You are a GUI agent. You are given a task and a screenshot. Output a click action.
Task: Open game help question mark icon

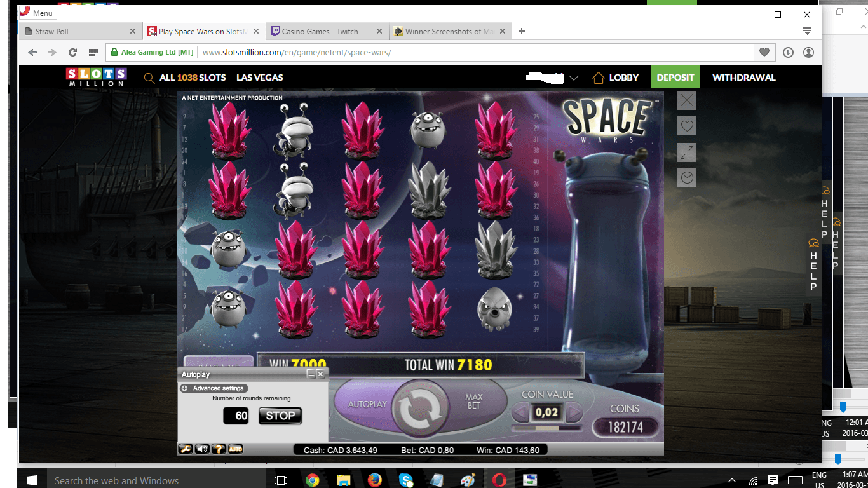(219, 449)
